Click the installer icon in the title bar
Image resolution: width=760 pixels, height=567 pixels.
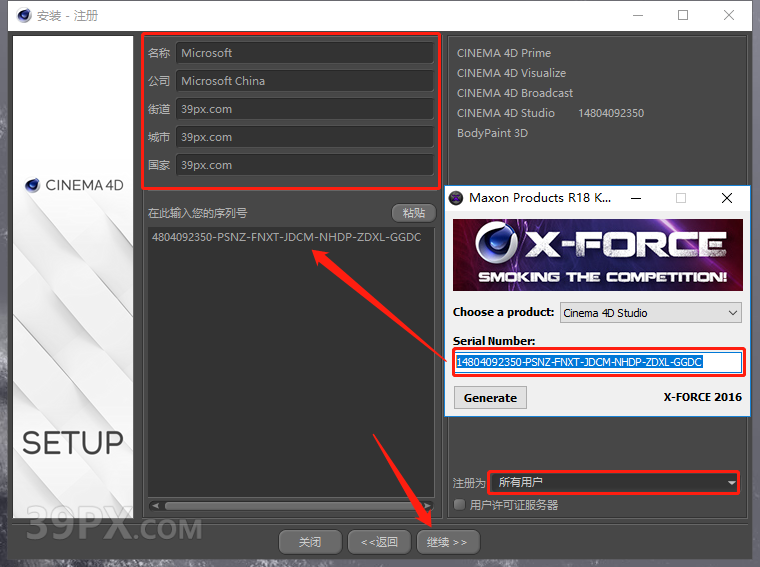point(19,16)
